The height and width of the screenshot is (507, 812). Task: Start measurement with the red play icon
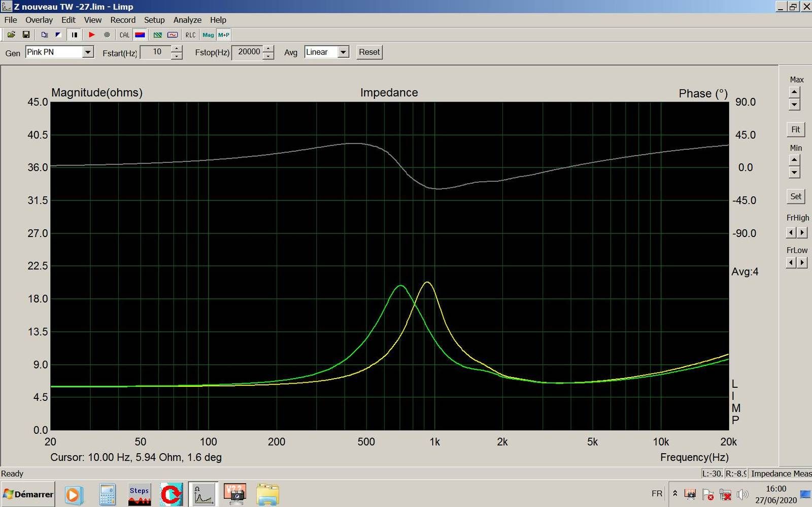[x=92, y=35]
